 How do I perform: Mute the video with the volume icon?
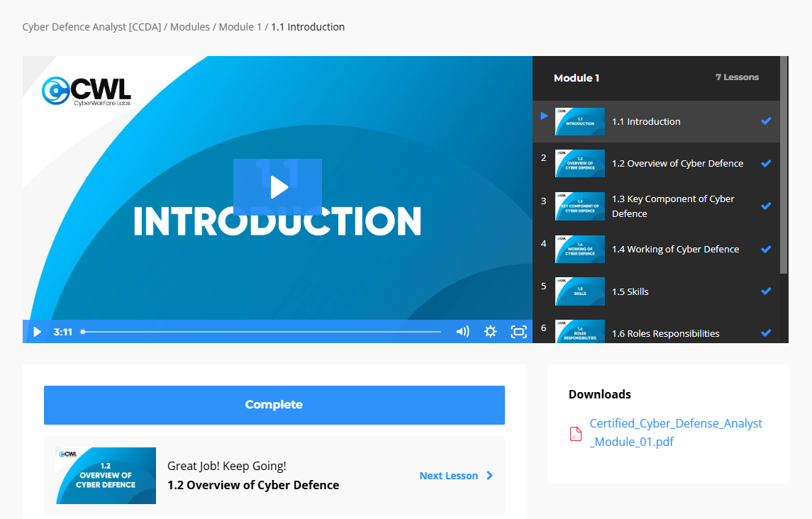click(x=462, y=332)
